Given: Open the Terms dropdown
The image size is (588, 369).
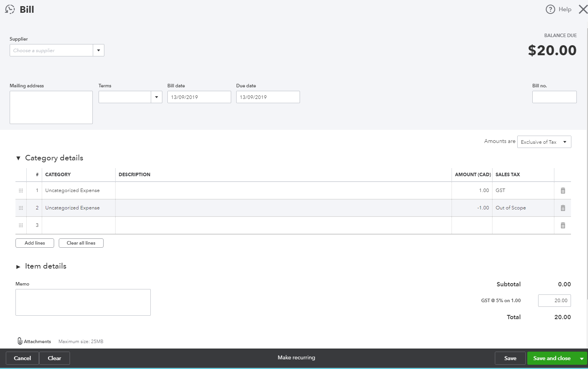Looking at the screenshot, I should [x=156, y=97].
